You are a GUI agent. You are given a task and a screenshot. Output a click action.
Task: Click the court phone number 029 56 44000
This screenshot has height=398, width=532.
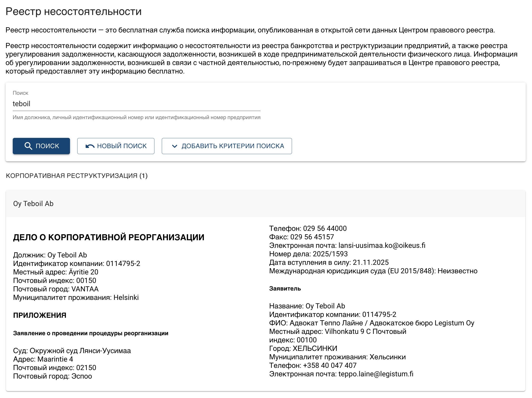pyautogui.click(x=325, y=228)
